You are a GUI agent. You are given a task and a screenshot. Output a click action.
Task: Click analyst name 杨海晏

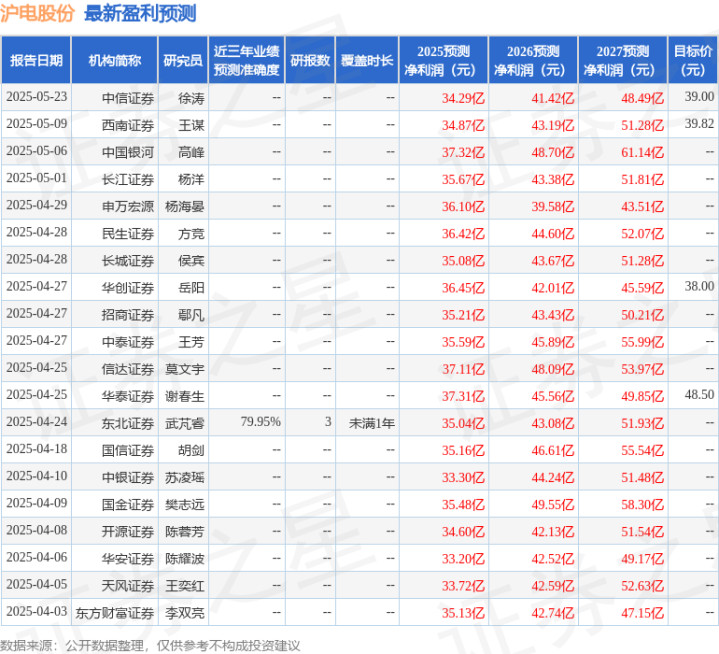(x=185, y=206)
